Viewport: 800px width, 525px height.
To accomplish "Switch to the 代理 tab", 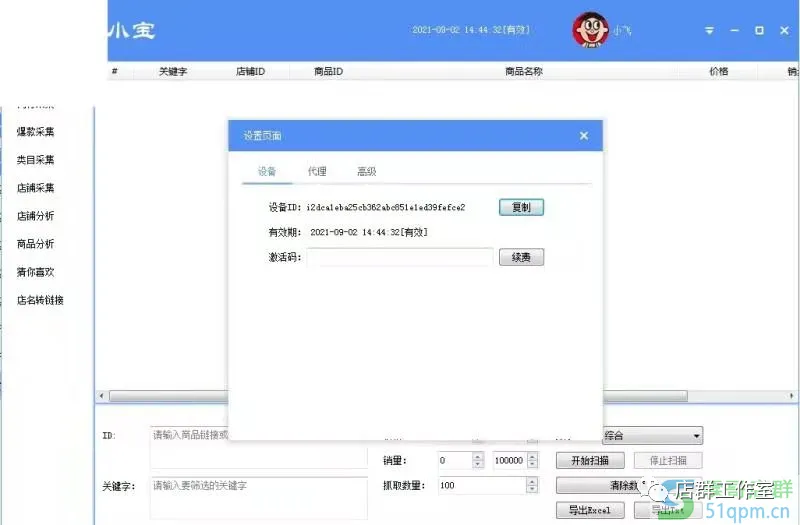I will [317, 171].
